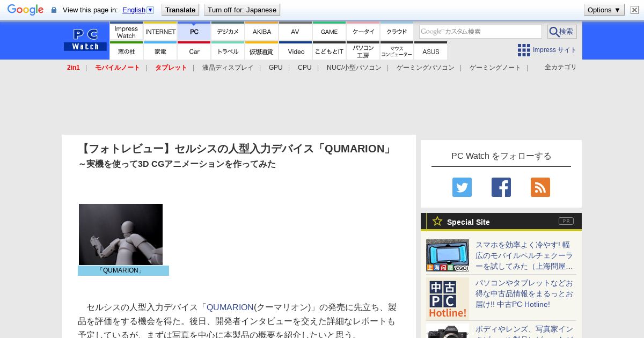The height and width of the screenshot is (338, 644).
Task: Open the translate Options dropdown
Action: 604,10
